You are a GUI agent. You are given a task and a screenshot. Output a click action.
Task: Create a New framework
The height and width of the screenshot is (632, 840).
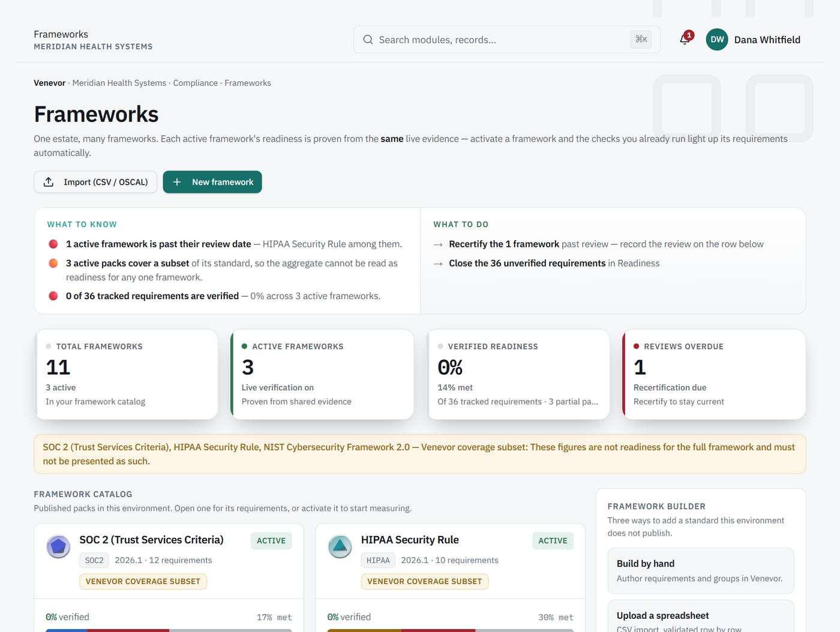212,182
